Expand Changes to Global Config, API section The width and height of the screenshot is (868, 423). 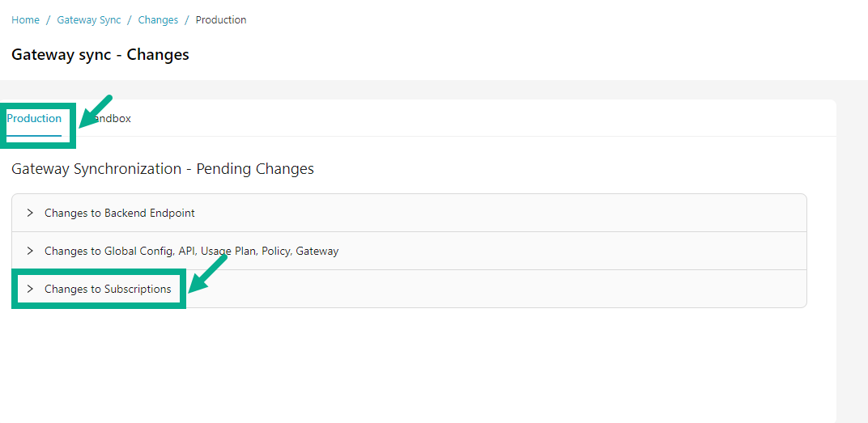click(x=191, y=251)
